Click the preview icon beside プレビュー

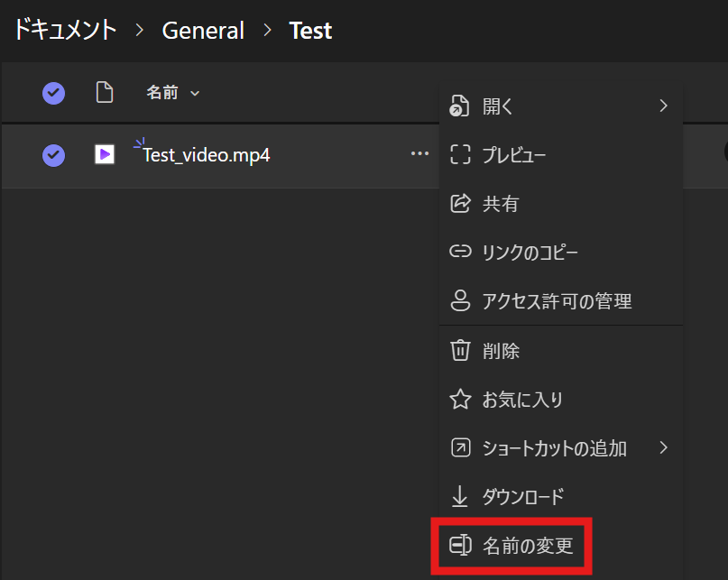458,155
